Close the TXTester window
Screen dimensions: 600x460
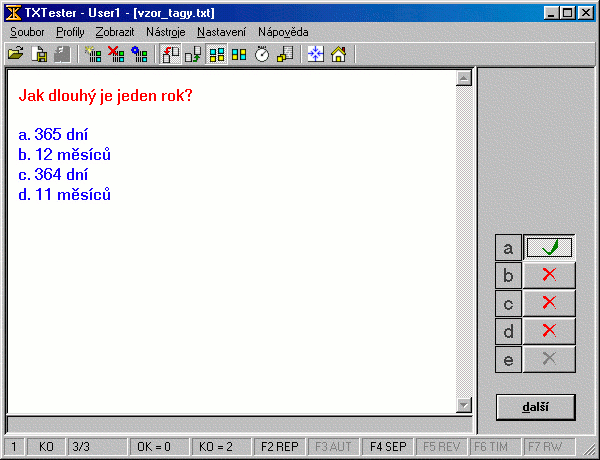tap(585, 13)
